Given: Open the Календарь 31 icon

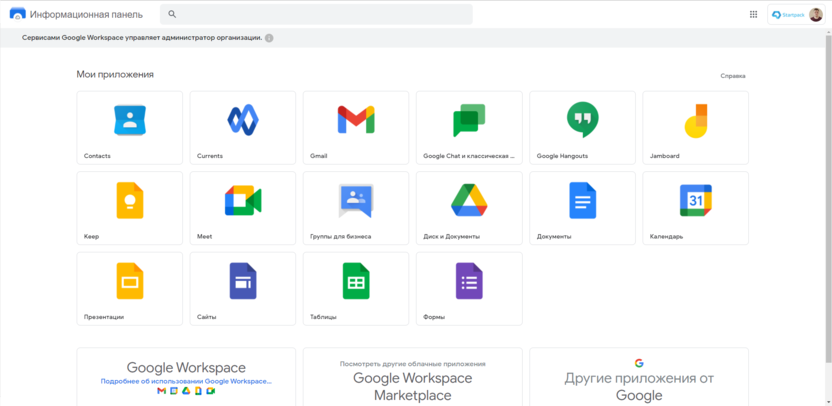Looking at the screenshot, I should tap(696, 201).
